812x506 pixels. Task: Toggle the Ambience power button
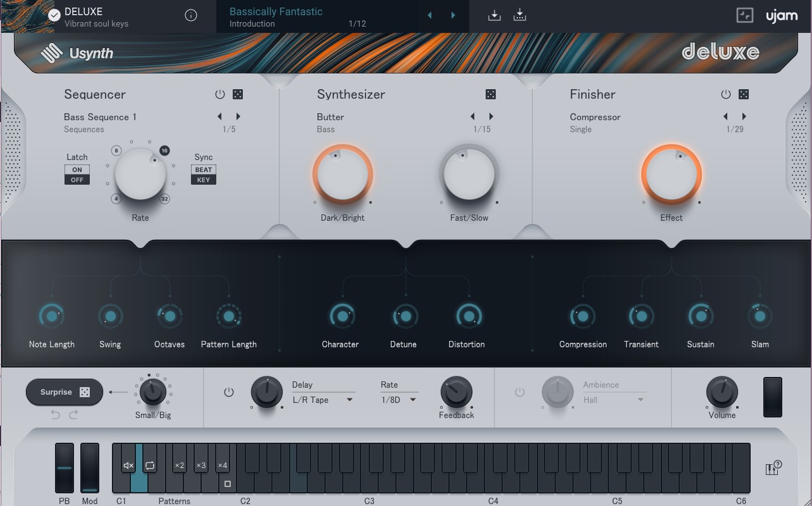coord(520,392)
